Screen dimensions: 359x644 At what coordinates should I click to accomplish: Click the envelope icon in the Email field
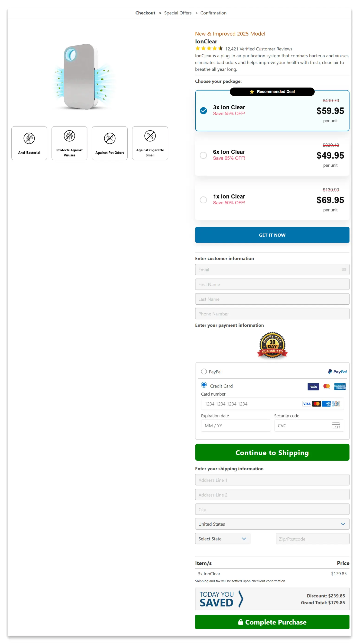343,270
